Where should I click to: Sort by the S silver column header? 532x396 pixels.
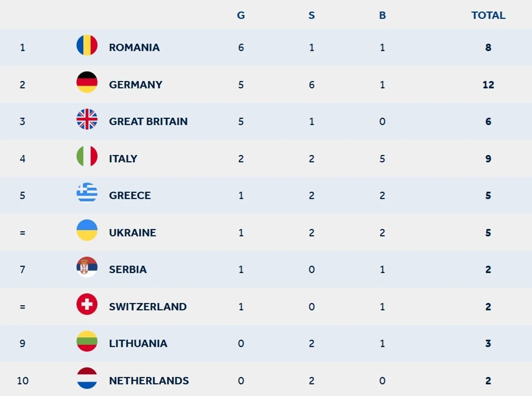(x=312, y=16)
